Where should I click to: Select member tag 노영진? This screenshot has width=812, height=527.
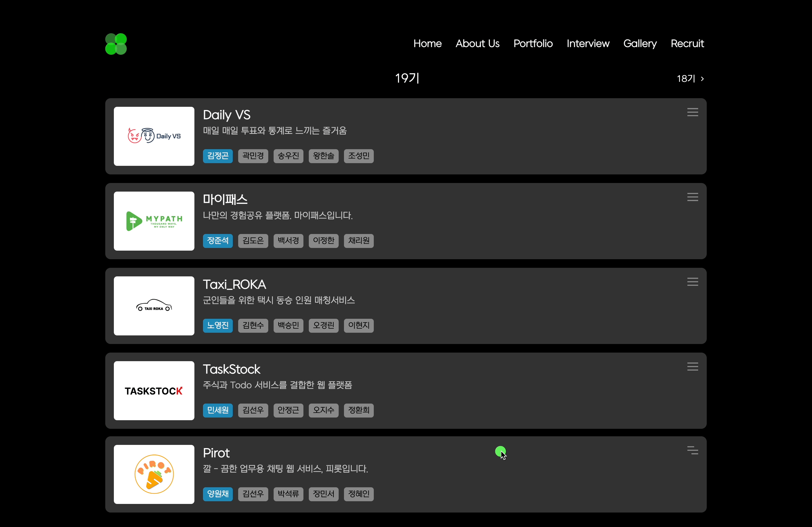pyautogui.click(x=218, y=325)
